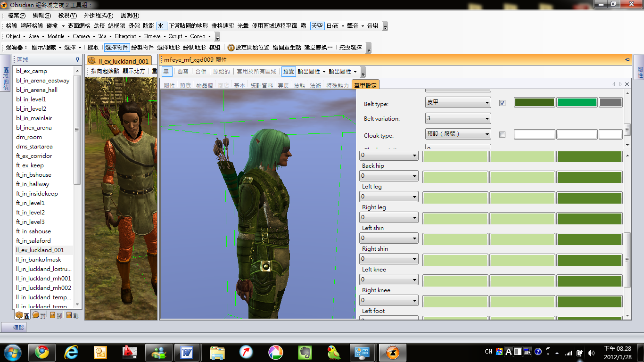The height and width of the screenshot is (362, 644).
Task: Open Windows Live Messenger in the taskbar
Action: 158,352
